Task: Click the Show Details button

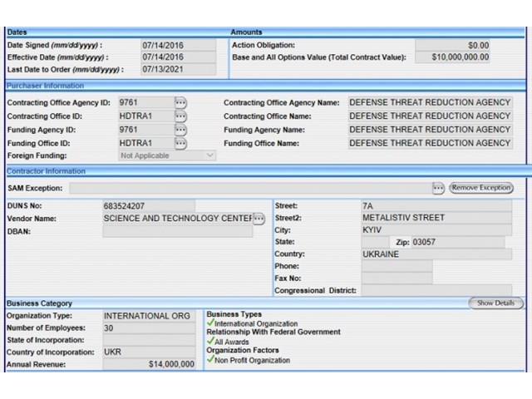Action: pyautogui.click(x=495, y=303)
